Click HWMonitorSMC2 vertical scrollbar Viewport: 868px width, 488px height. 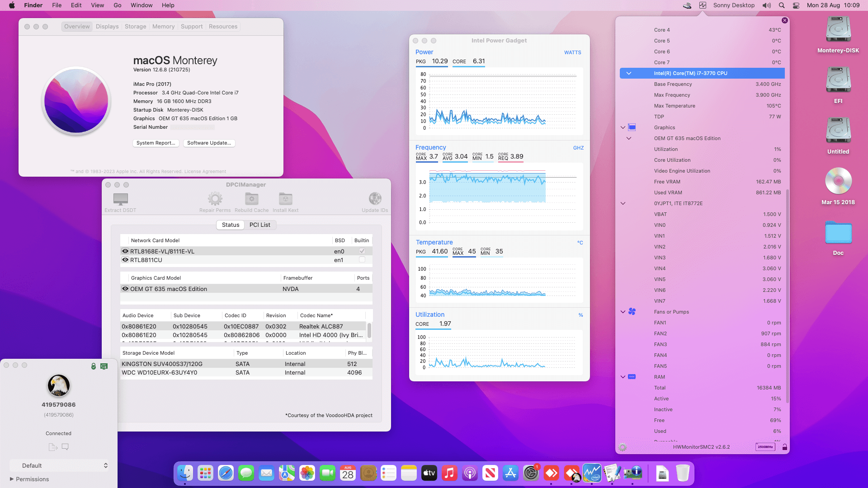coord(788,296)
